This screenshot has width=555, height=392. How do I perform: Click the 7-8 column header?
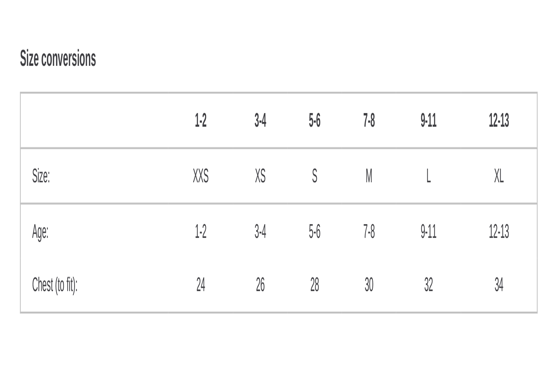click(369, 120)
